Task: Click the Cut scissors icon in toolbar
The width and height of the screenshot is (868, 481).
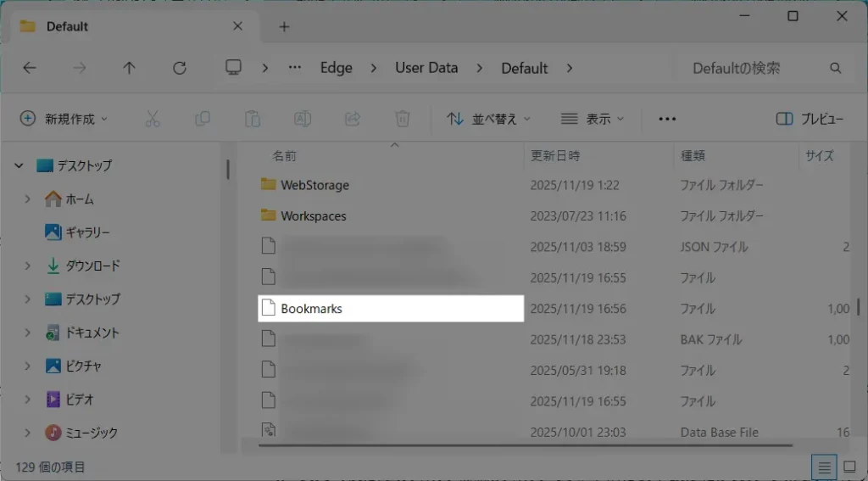Action: 153,119
